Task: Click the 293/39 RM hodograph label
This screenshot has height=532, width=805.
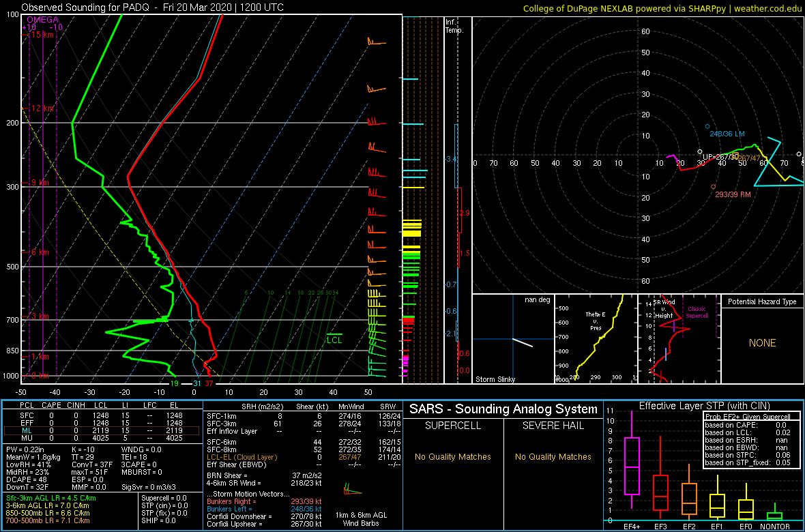Action: [733, 194]
